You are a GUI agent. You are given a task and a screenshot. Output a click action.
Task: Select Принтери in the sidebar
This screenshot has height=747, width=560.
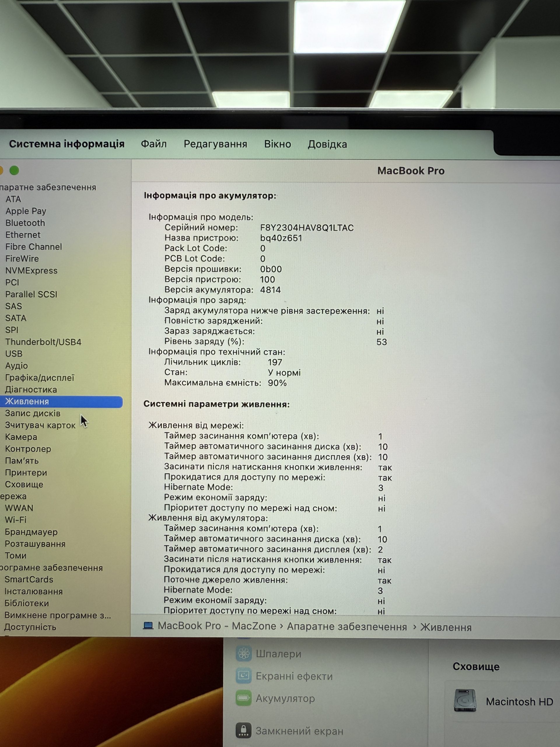pos(26,472)
